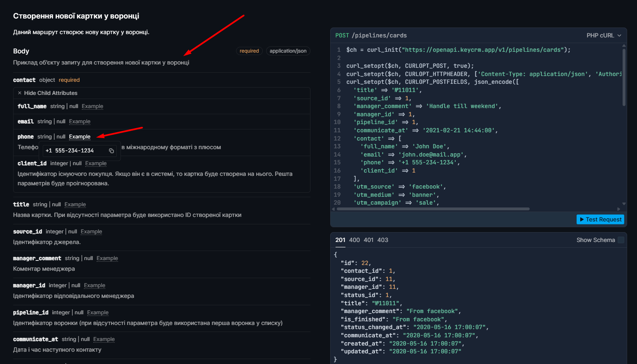
Task: Click the X icon beside Hide Child Attributes
Action: [20, 93]
